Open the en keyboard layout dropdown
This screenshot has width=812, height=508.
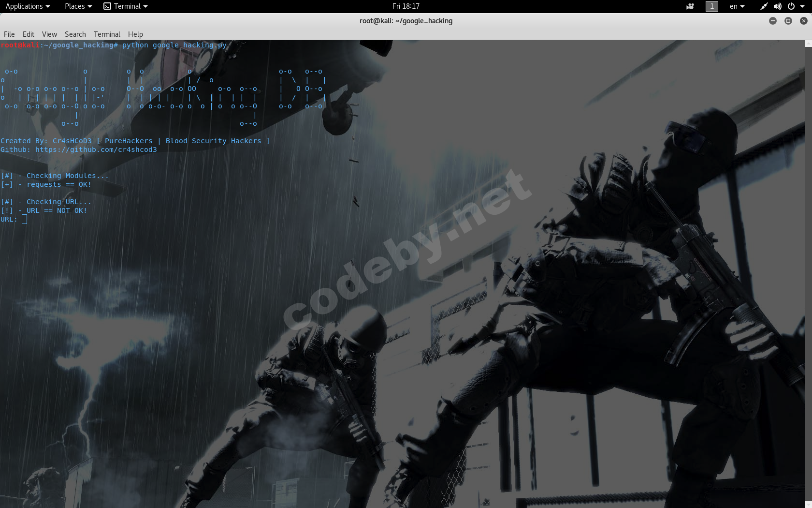[737, 6]
